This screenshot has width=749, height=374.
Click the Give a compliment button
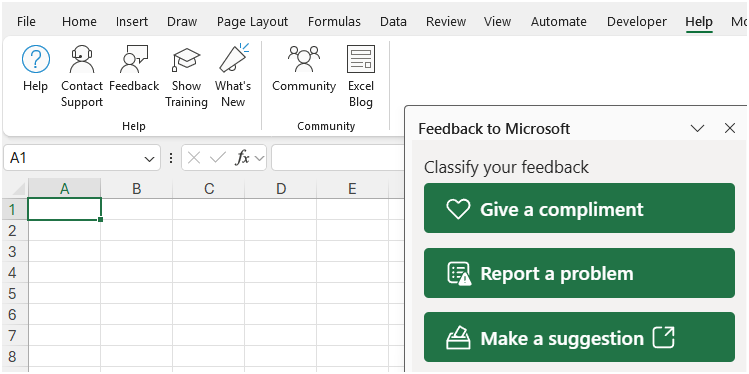[579, 208]
